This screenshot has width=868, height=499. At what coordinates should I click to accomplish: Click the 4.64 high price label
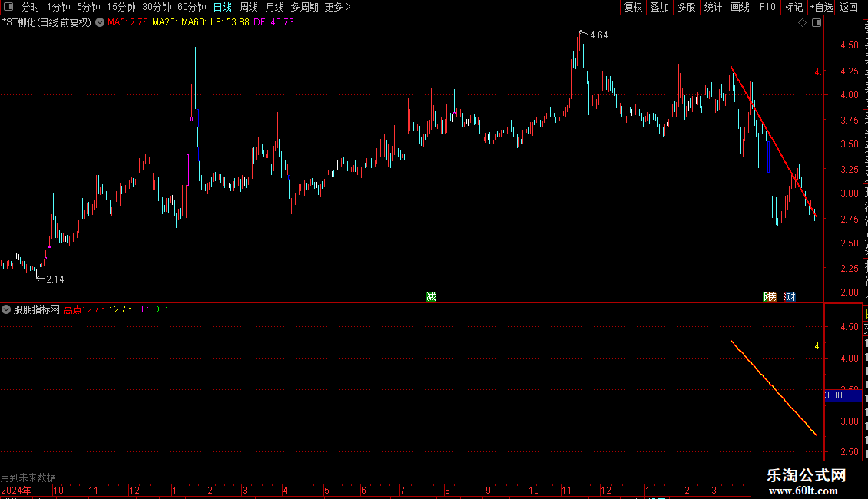pos(598,35)
